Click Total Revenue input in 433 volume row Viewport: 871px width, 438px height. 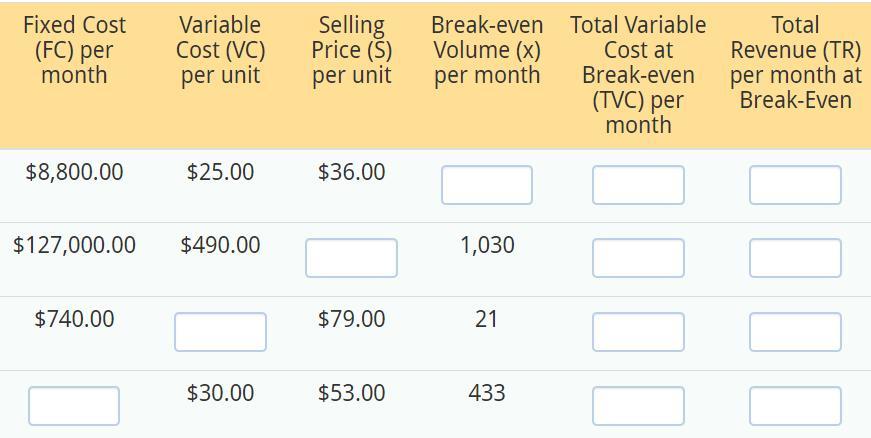pyautogui.click(x=795, y=406)
